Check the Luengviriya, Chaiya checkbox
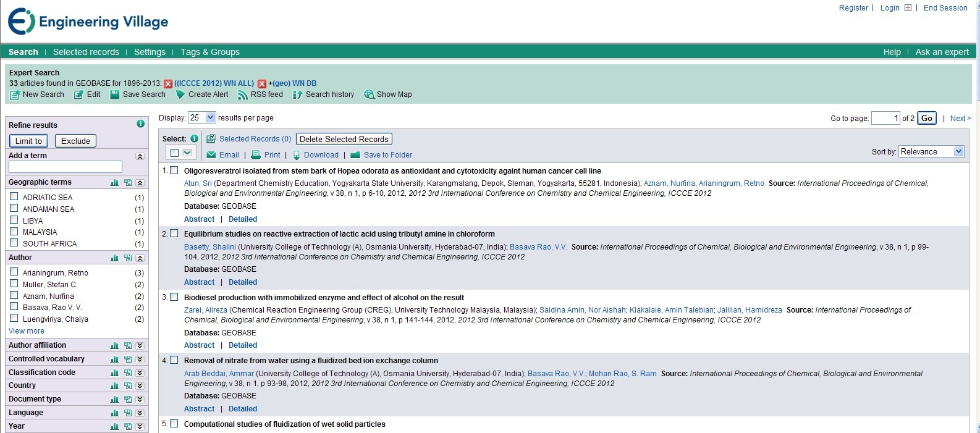The width and height of the screenshot is (980, 433). click(x=14, y=318)
